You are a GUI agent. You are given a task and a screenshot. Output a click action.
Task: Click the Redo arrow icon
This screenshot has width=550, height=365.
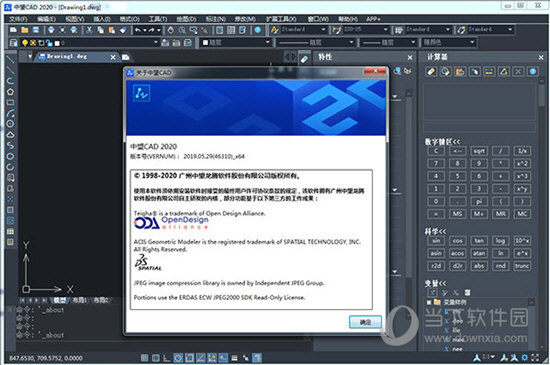[151, 30]
